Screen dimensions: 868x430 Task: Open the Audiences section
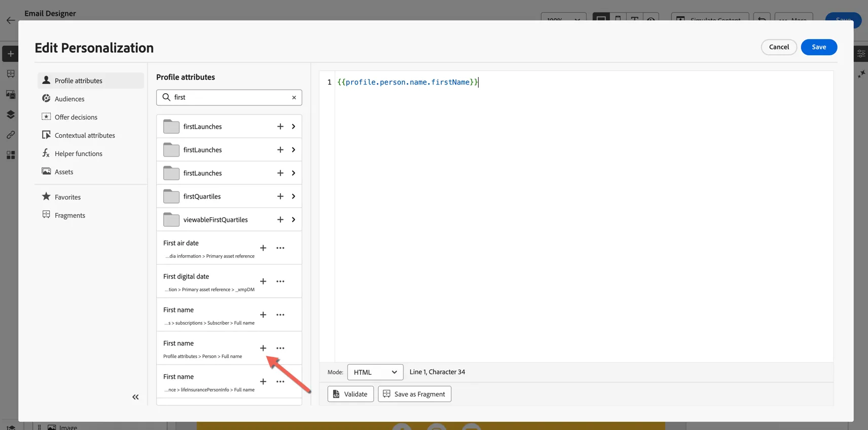pos(91,99)
